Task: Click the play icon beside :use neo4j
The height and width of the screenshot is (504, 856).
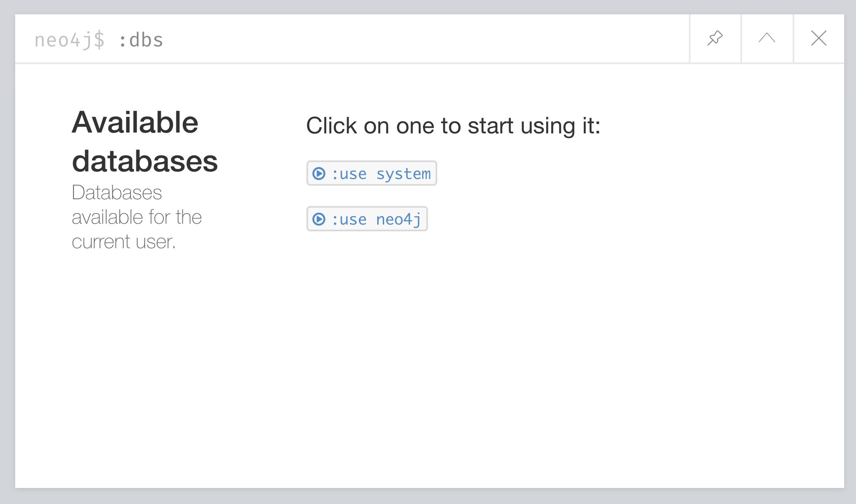Action: click(319, 219)
